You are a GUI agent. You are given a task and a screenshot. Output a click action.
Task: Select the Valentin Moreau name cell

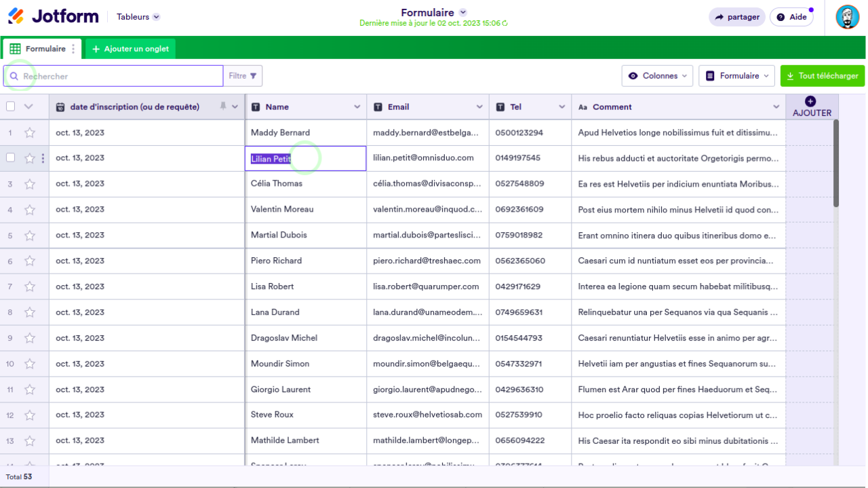pos(306,210)
